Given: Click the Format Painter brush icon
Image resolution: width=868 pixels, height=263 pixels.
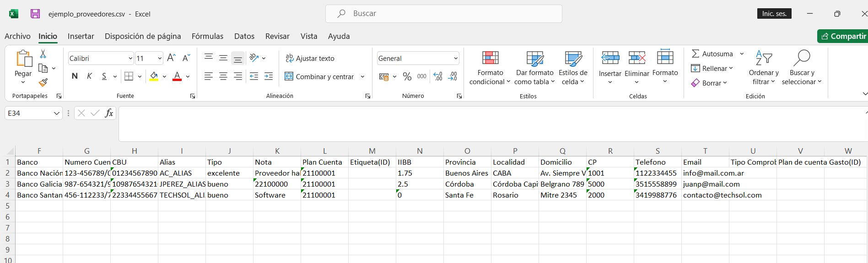Looking at the screenshot, I should [43, 82].
